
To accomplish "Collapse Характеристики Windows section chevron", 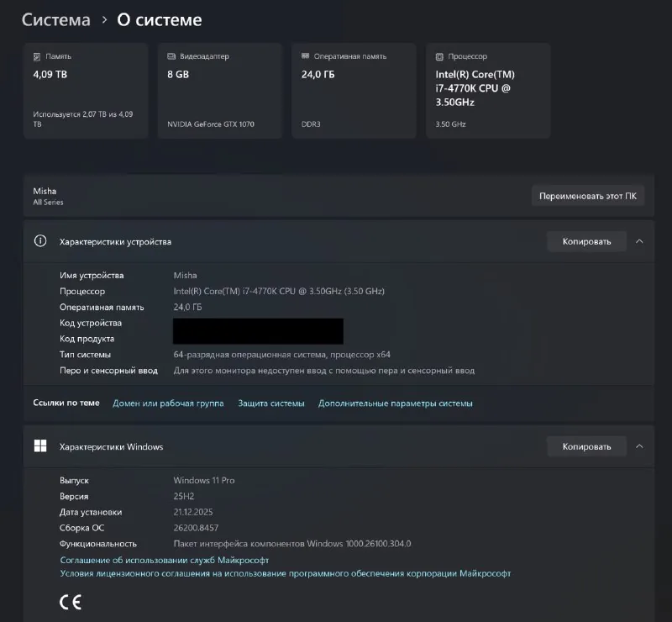I will pos(639,446).
